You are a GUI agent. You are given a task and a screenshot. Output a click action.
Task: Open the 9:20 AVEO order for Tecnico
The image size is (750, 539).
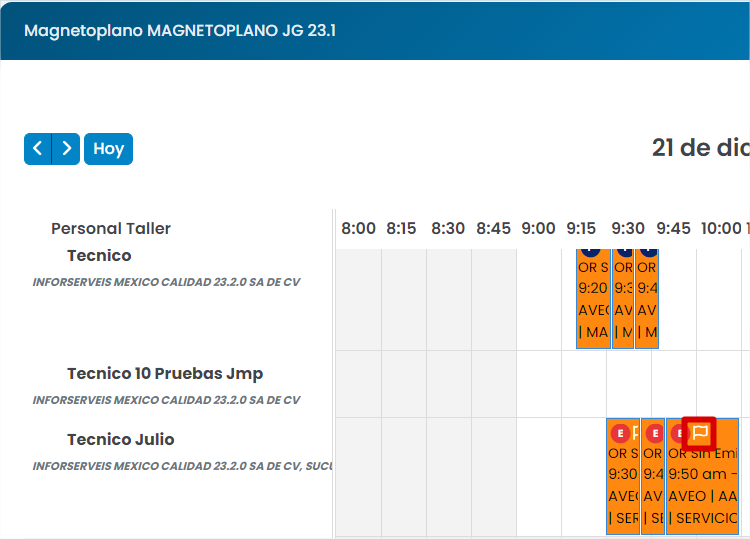(x=594, y=299)
